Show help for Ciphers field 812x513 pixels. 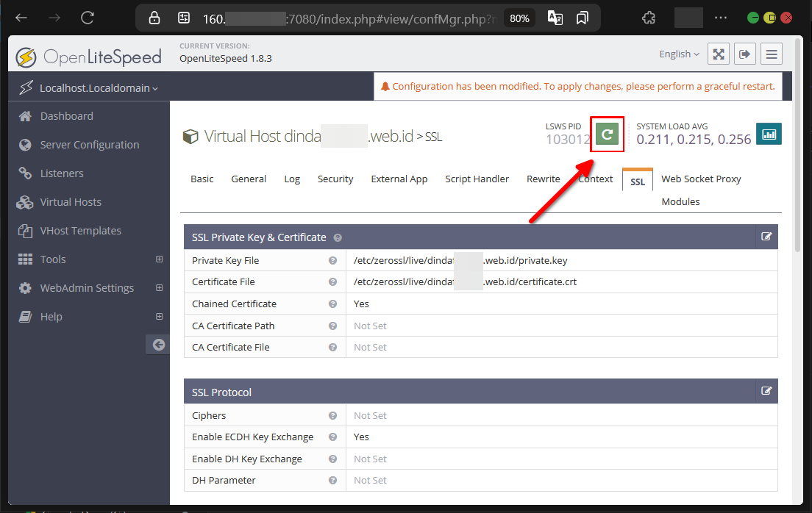332,416
